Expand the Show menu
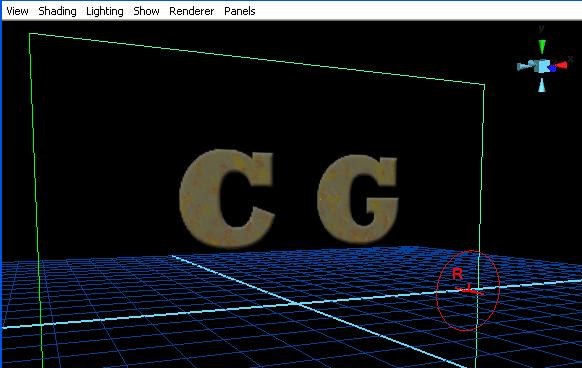This screenshot has width=582, height=368. pyautogui.click(x=146, y=11)
